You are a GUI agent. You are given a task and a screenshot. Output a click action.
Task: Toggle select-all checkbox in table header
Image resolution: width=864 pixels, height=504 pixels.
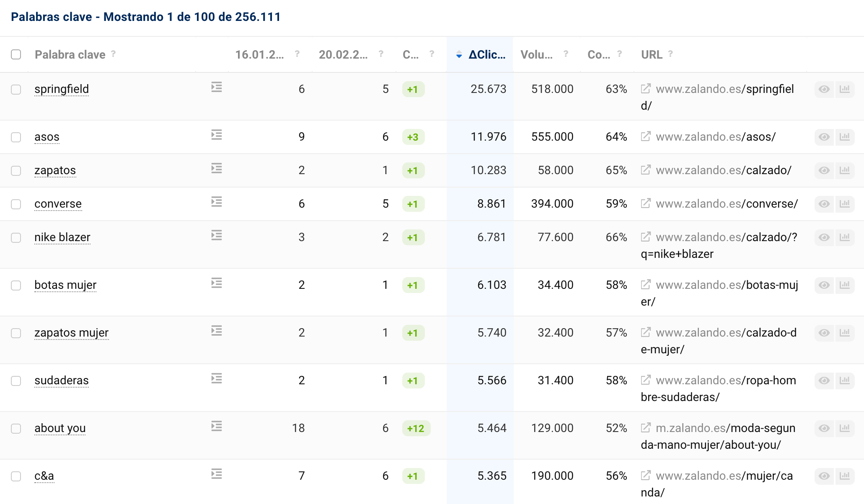(x=16, y=54)
